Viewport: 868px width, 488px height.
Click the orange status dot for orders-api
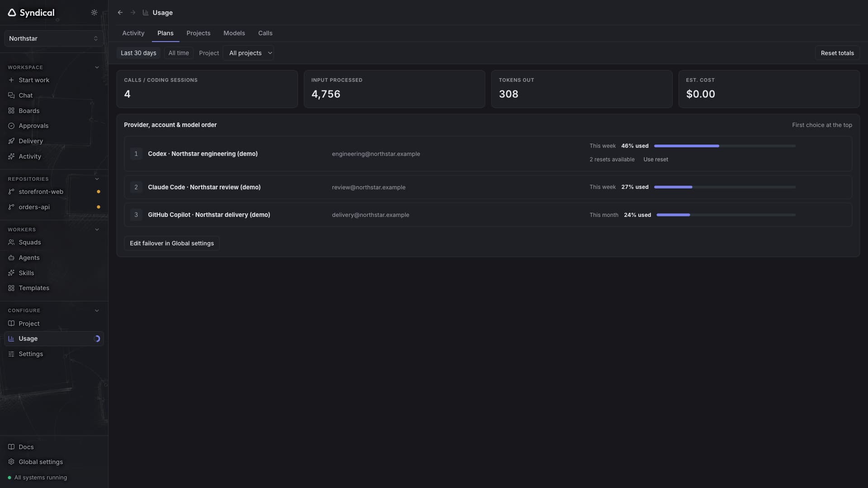[x=99, y=207]
